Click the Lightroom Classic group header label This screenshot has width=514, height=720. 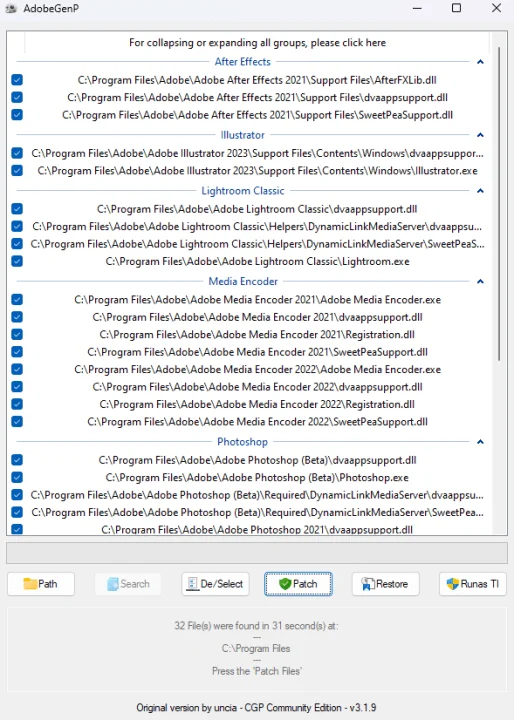coord(243,191)
